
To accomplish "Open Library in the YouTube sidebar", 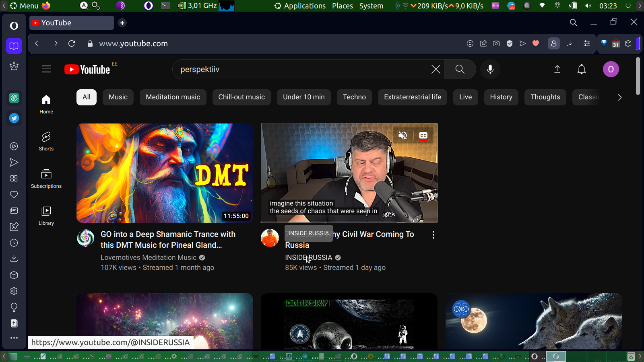I will [x=46, y=216].
